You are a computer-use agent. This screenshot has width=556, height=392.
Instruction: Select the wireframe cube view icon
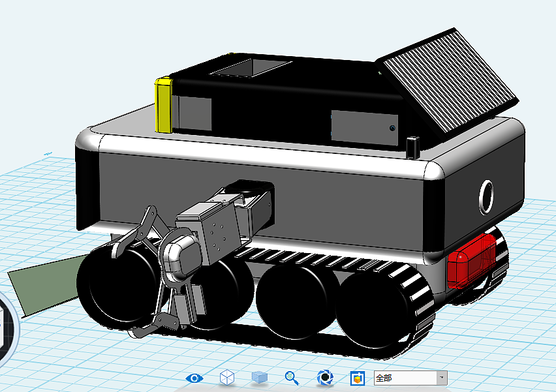tap(226, 377)
